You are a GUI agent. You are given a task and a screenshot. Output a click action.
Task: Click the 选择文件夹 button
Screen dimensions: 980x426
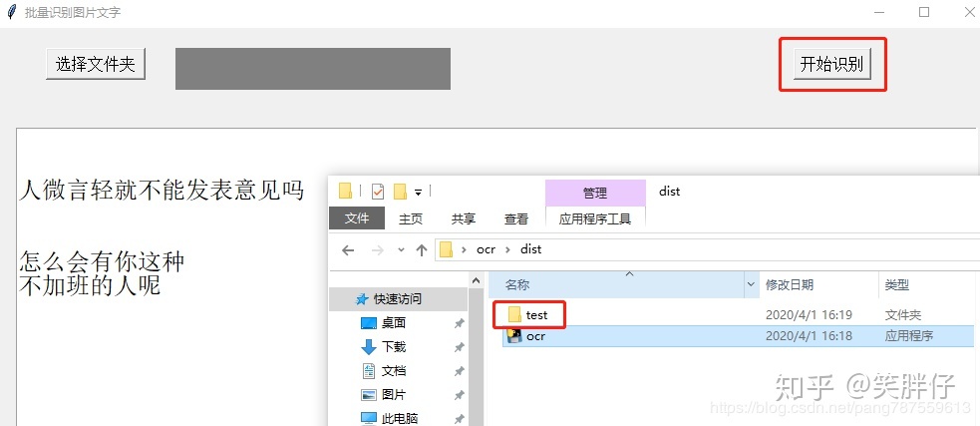tap(96, 64)
